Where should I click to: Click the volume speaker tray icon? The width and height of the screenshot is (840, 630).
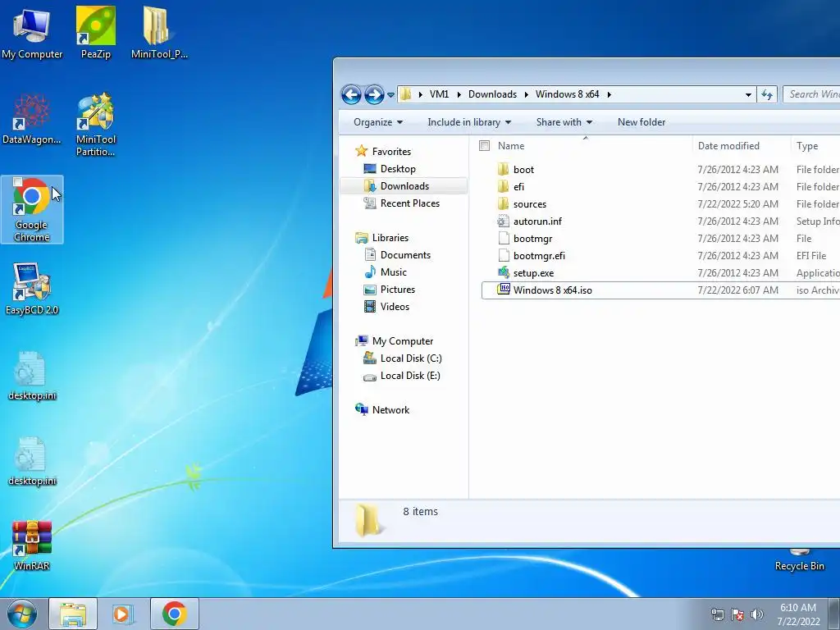pos(756,614)
